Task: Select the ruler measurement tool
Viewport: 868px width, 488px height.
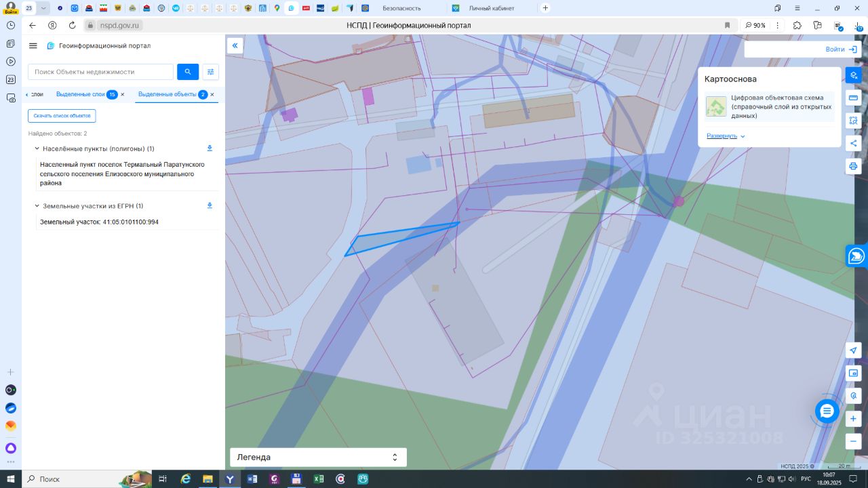Action: (854, 98)
